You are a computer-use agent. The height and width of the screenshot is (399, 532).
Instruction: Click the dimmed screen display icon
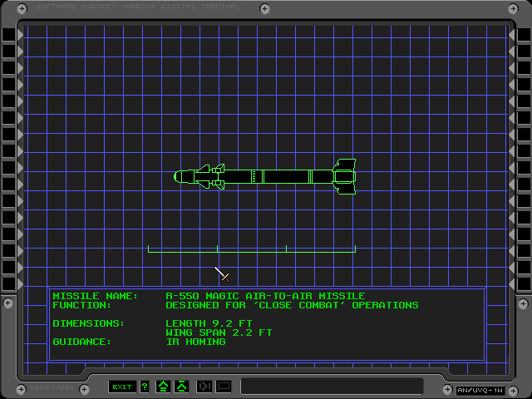point(224,387)
